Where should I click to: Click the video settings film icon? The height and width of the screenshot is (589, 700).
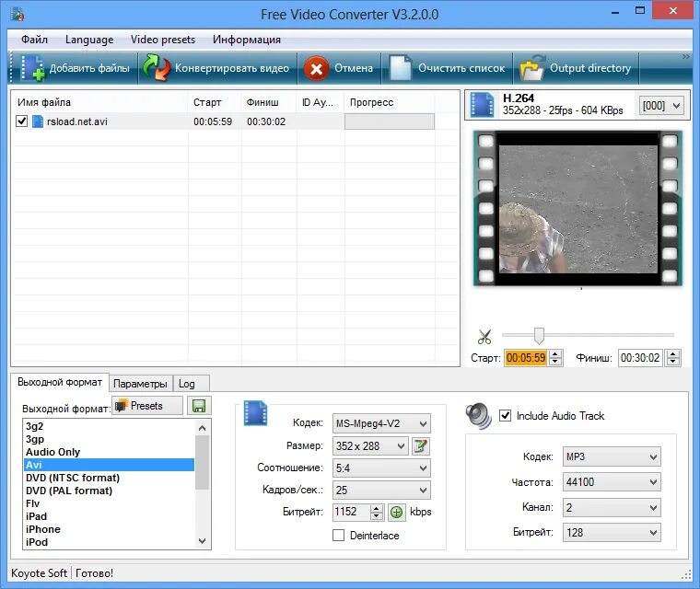pos(255,412)
